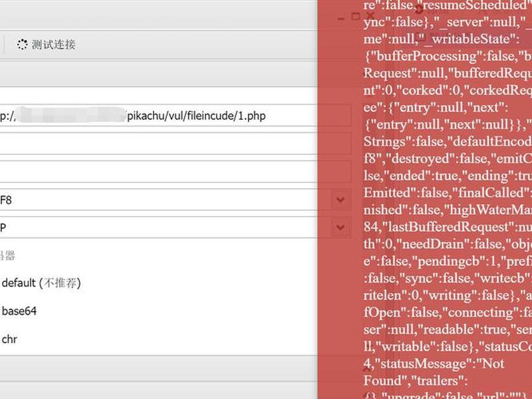Click the "destroyed":false text in the error message
This screenshot has width=532, height=399.
(x=438, y=159)
